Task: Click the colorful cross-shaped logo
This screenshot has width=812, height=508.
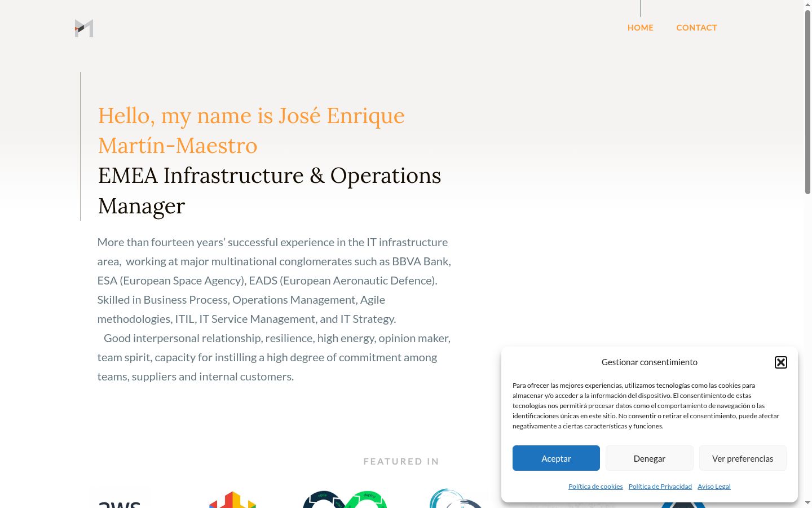Action: [233, 500]
